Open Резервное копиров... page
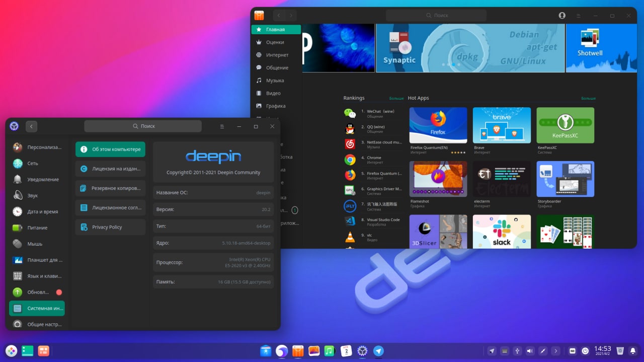The width and height of the screenshot is (644, 362). (x=111, y=188)
